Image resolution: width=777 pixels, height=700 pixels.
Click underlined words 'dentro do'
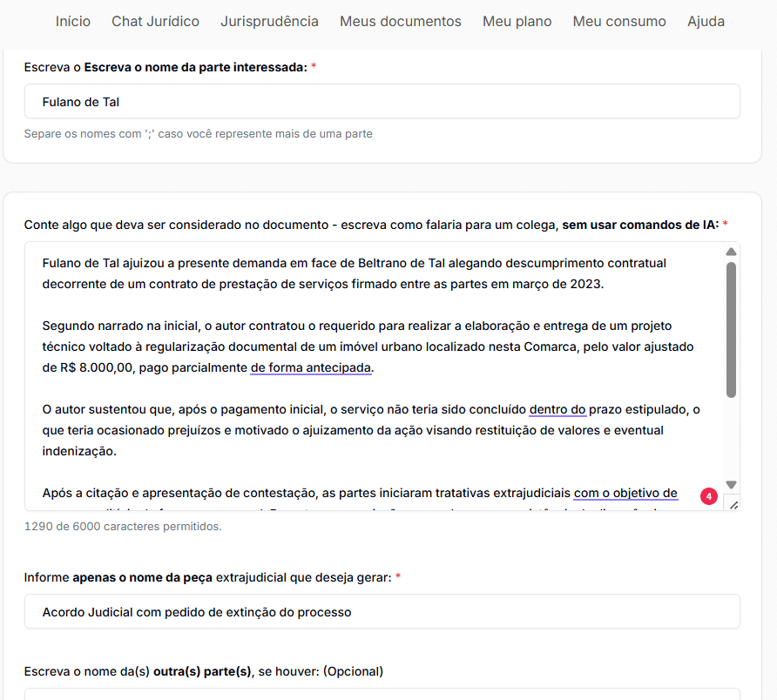pyautogui.click(x=557, y=410)
